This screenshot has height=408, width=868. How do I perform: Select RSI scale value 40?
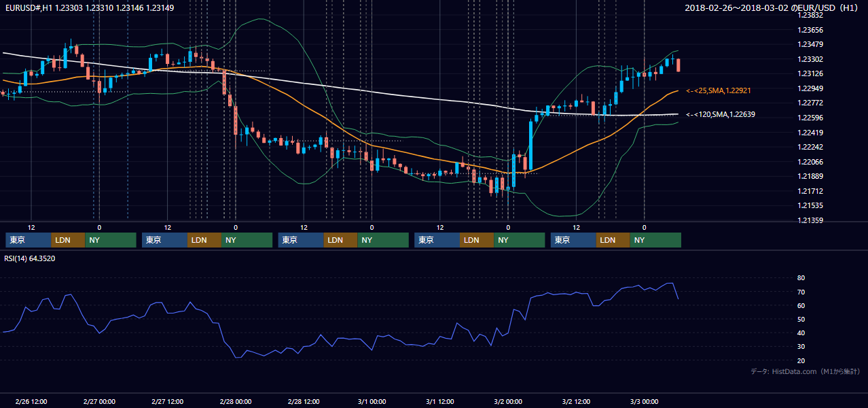click(801, 333)
